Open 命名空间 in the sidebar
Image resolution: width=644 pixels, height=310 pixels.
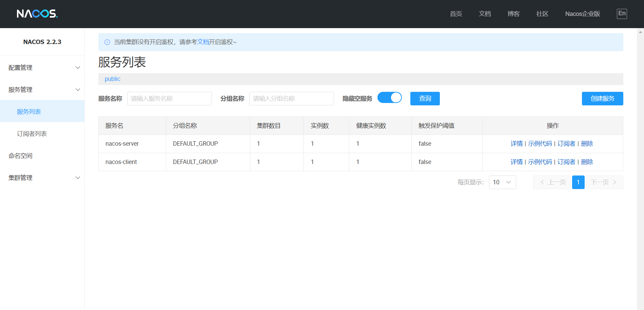coord(42,156)
